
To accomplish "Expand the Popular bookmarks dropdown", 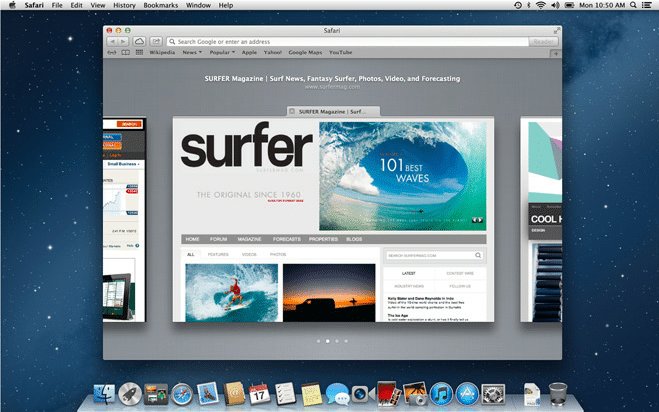I will pos(219,51).
